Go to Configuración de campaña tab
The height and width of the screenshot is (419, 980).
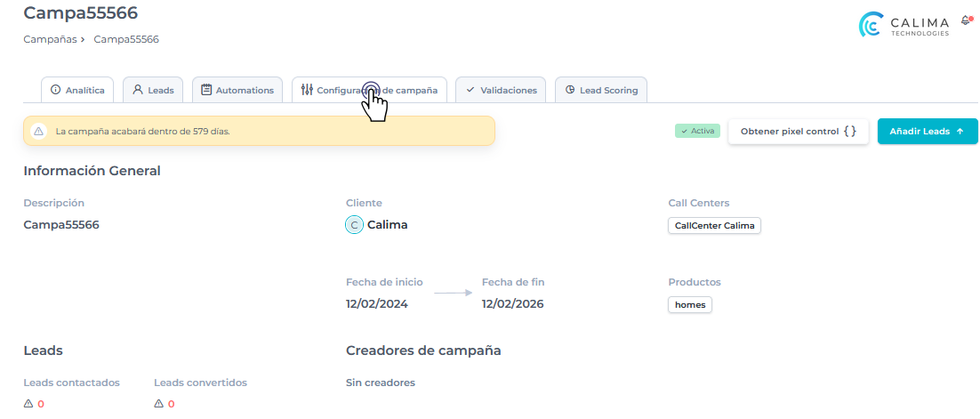point(369,90)
